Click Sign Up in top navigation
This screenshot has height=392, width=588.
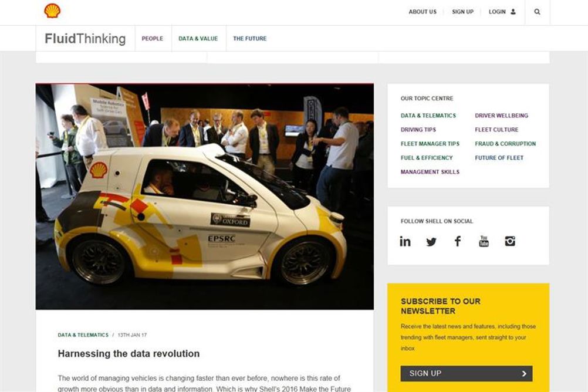point(463,12)
